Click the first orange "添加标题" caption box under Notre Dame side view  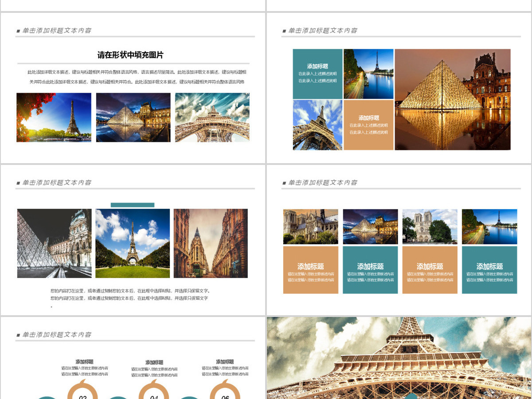[x=310, y=270]
